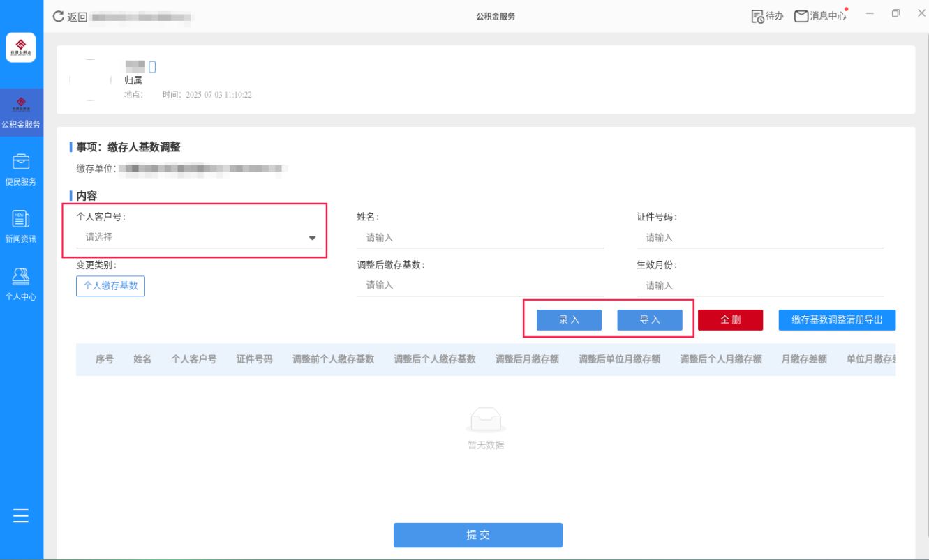
Task: Submit the form with 提交
Action: 478,536
